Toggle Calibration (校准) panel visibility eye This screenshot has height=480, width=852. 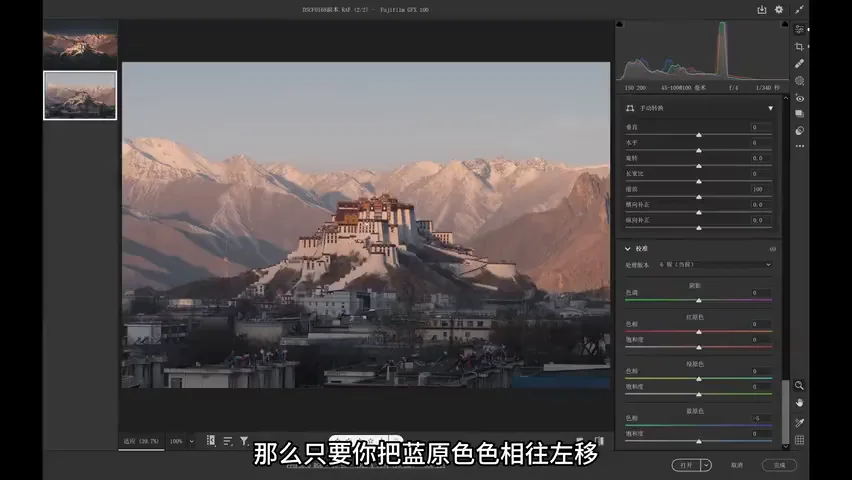tap(773, 249)
